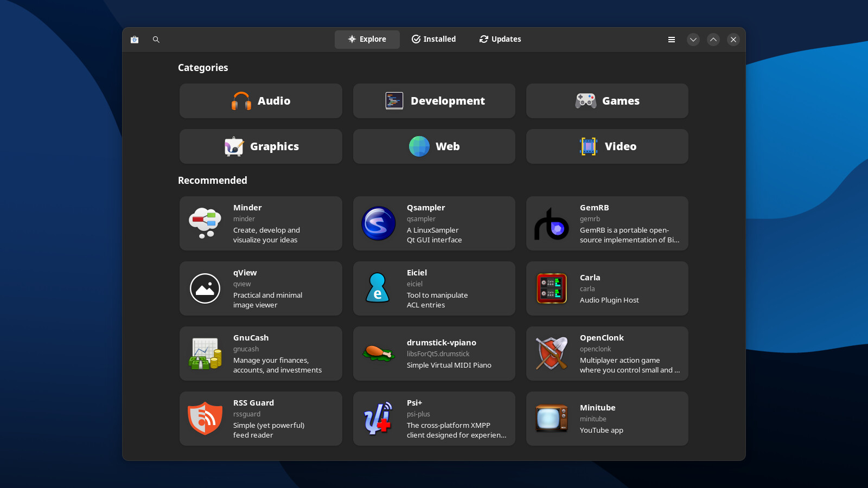Click the 'Audio Plugin Host' description
The image size is (868, 488).
[x=609, y=300]
